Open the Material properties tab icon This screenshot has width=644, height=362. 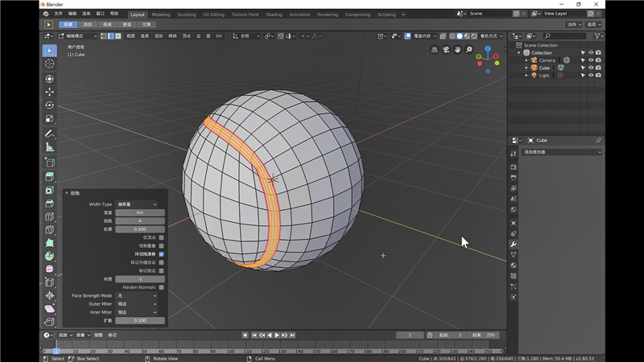514,265
